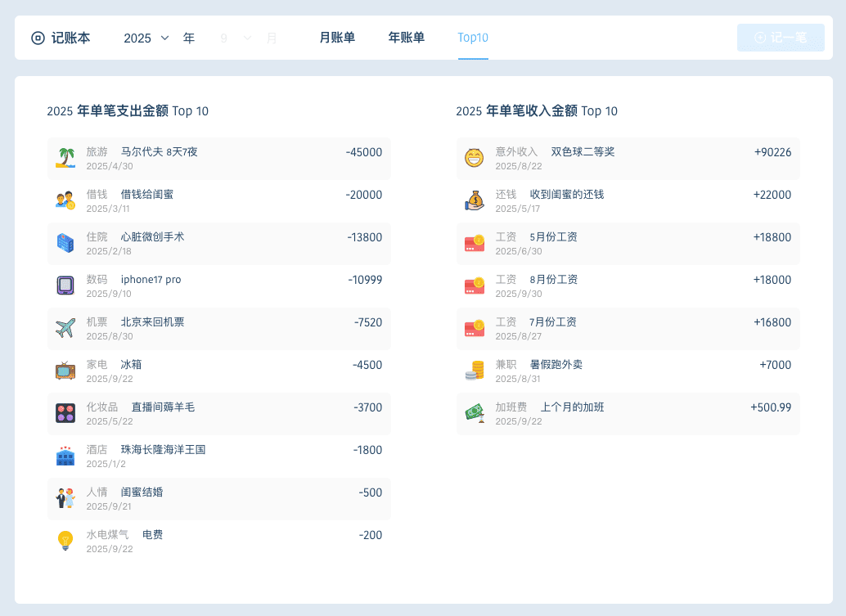Screen dimensions: 846x616
Task: Select the Top10 tab
Action: (x=473, y=38)
